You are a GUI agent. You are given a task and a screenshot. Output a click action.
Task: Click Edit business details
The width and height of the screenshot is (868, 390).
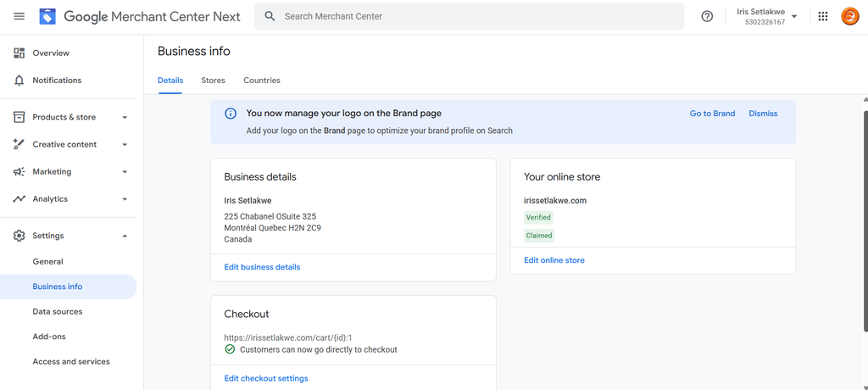[263, 267]
